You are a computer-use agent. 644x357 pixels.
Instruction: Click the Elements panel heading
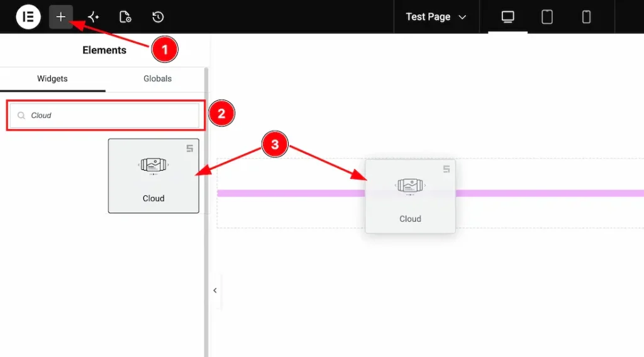pyautogui.click(x=104, y=50)
